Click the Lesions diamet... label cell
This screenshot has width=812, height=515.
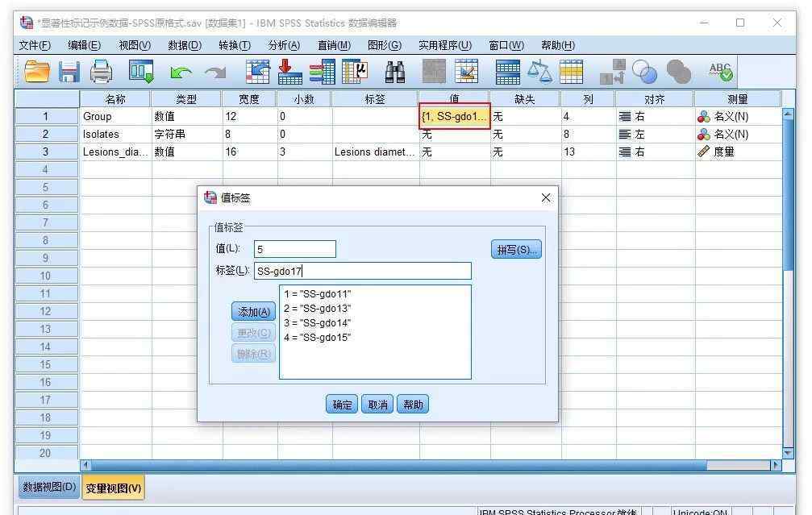click(x=376, y=152)
